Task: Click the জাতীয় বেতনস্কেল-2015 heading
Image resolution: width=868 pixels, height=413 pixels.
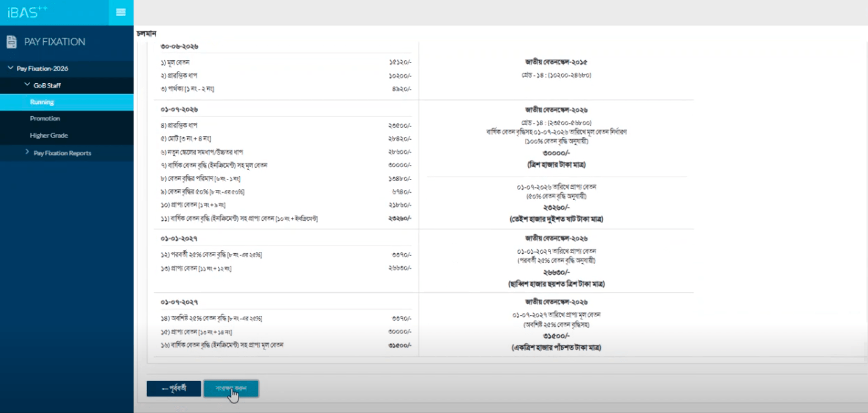Action: pyautogui.click(x=556, y=62)
